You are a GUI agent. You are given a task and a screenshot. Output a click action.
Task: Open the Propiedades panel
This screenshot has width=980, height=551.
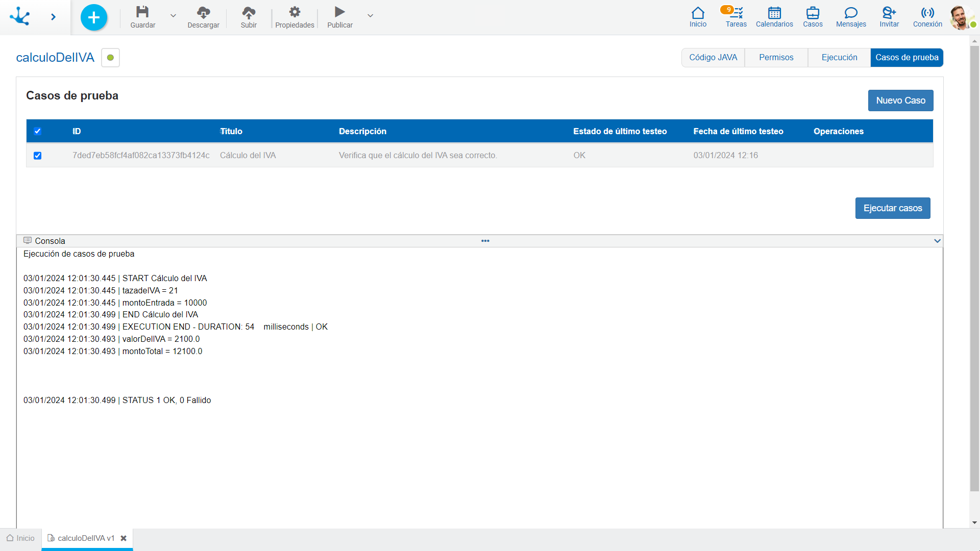point(294,16)
